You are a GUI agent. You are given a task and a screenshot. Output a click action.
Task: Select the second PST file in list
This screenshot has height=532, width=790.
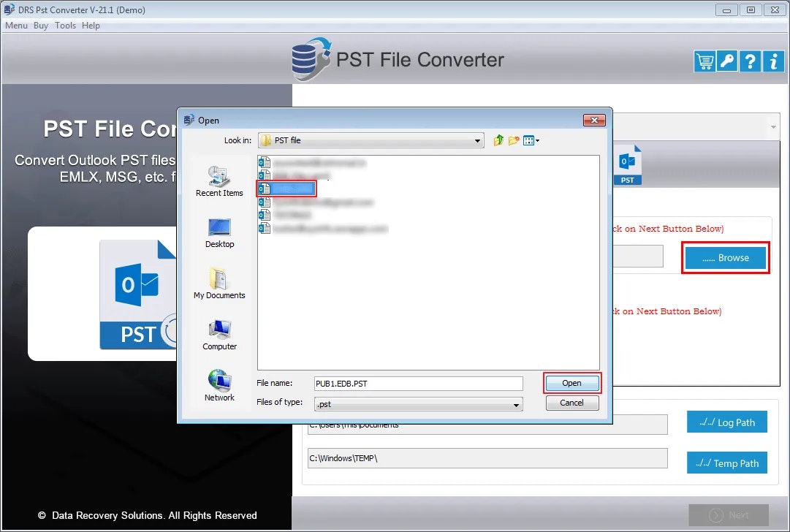point(295,176)
